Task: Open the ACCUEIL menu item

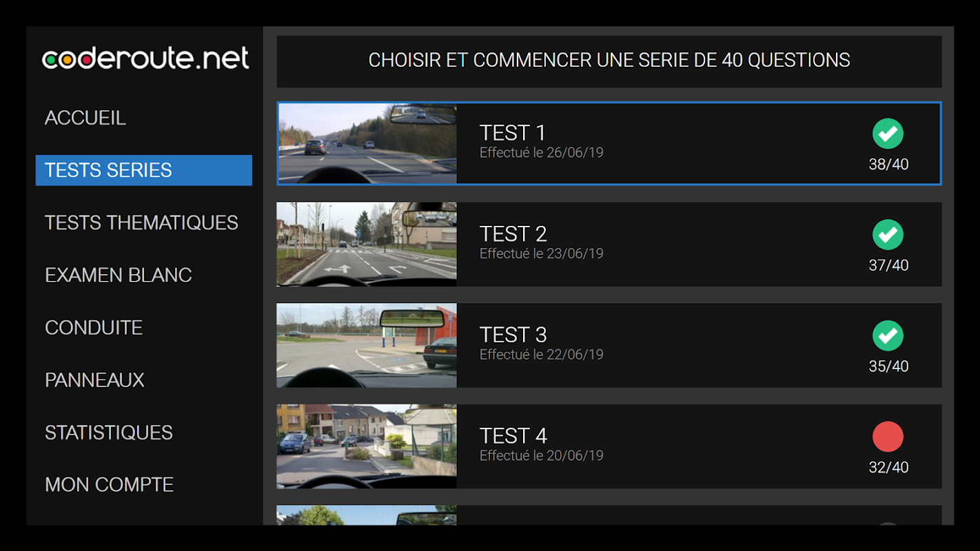Action: click(85, 118)
